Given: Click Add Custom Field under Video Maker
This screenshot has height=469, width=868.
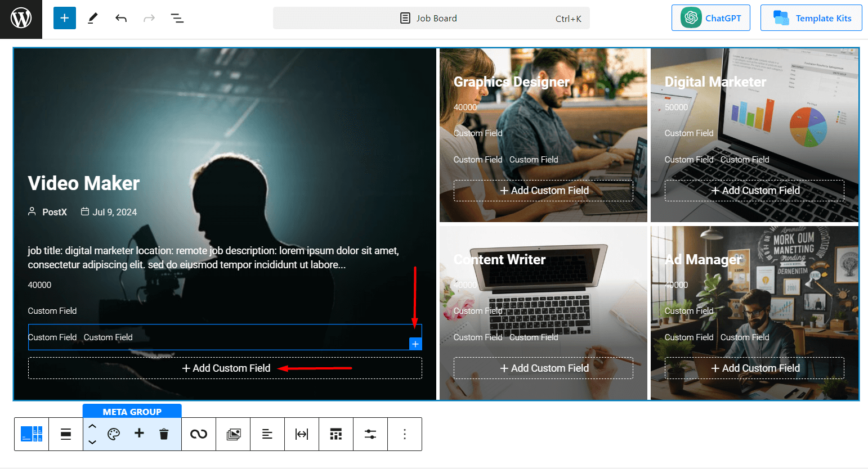Looking at the screenshot, I should [225, 368].
